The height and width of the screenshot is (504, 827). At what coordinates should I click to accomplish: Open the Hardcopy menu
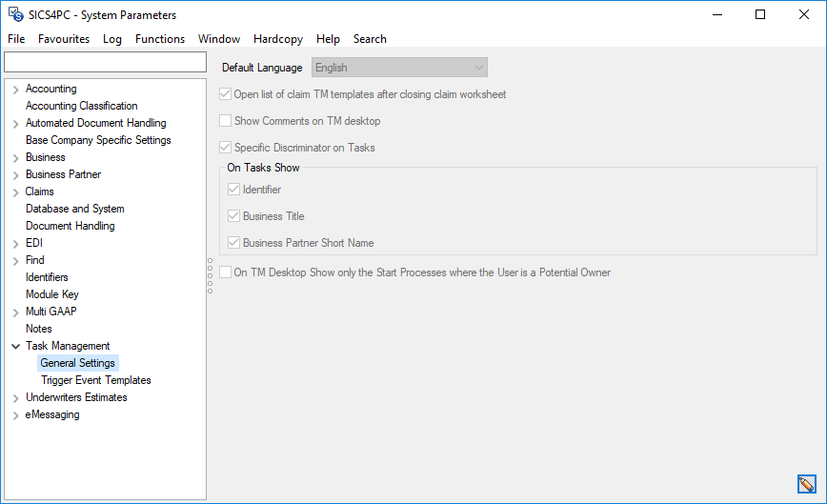click(x=278, y=39)
